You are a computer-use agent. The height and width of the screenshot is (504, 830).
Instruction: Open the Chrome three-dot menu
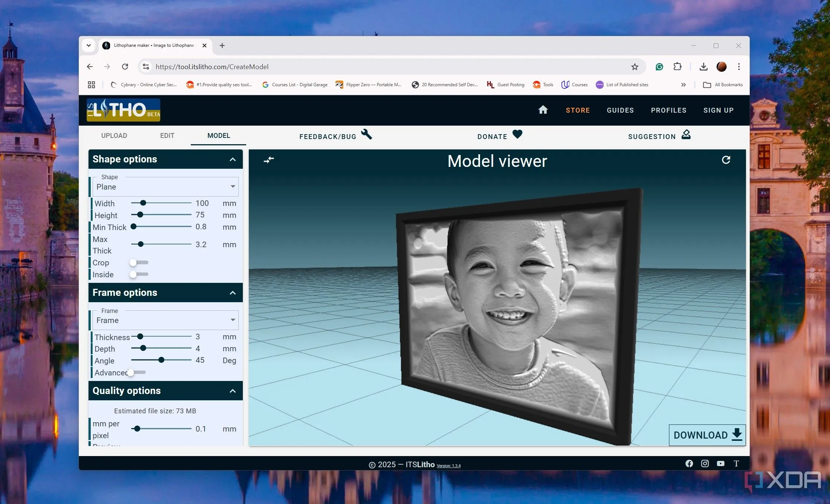pyautogui.click(x=739, y=67)
